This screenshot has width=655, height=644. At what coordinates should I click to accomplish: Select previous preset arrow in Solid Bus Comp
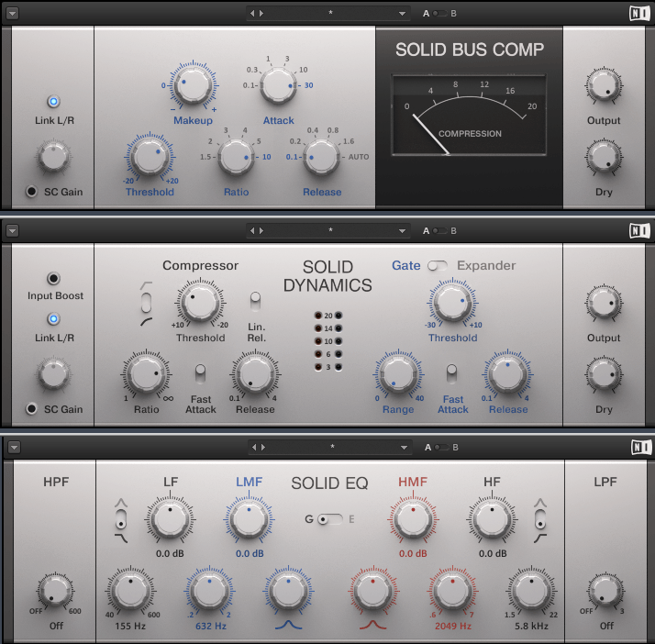click(x=252, y=14)
